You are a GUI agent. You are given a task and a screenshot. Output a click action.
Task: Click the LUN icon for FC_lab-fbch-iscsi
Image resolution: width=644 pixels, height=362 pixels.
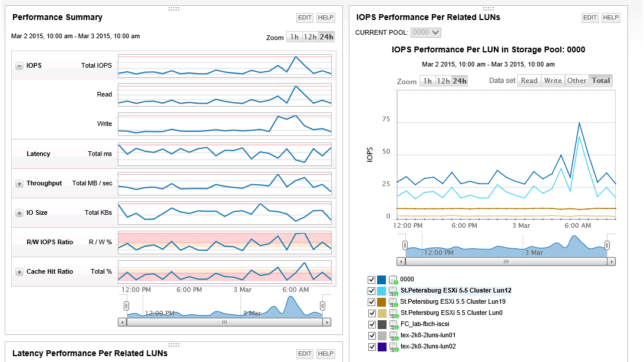pos(394,324)
